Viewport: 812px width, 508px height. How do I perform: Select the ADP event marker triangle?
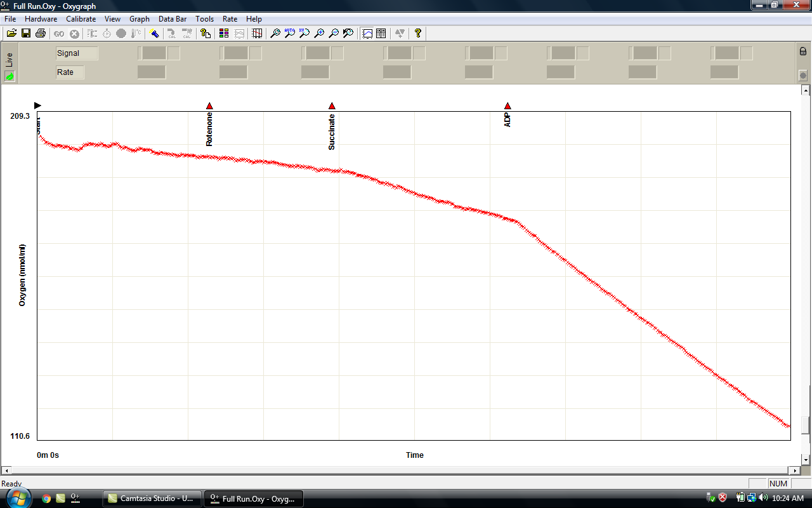point(507,106)
